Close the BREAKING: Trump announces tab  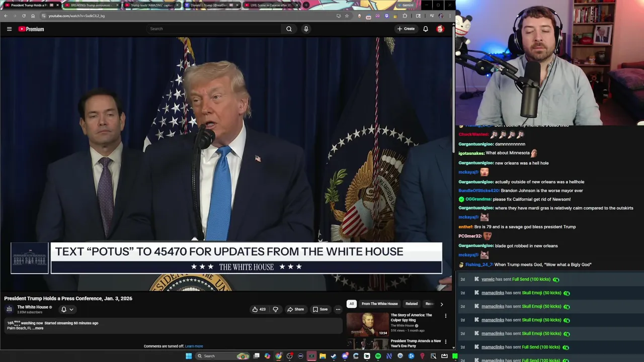pyautogui.click(x=117, y=5)
